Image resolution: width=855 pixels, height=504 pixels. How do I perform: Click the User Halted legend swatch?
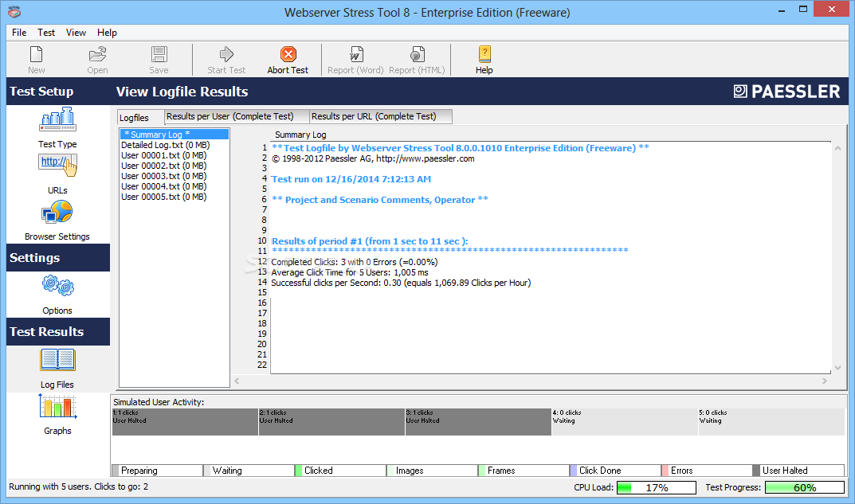757,471
